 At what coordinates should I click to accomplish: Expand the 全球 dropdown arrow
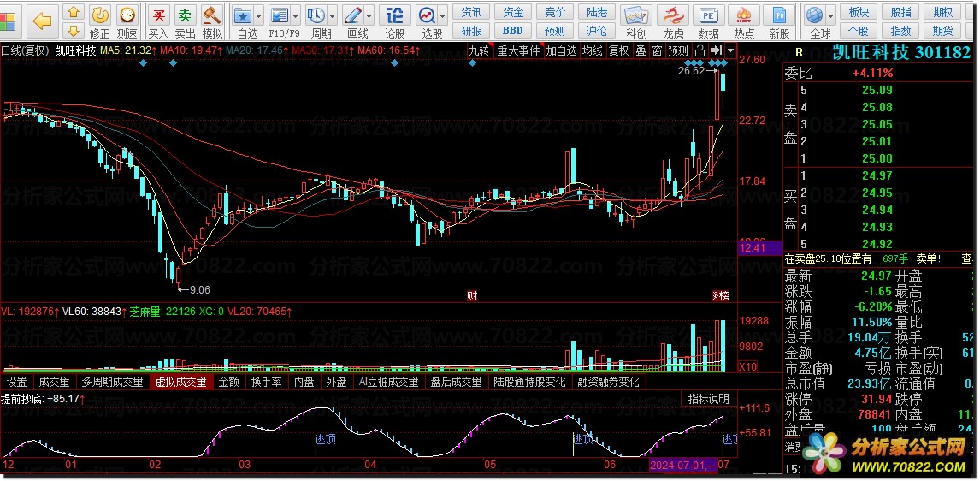830,16
